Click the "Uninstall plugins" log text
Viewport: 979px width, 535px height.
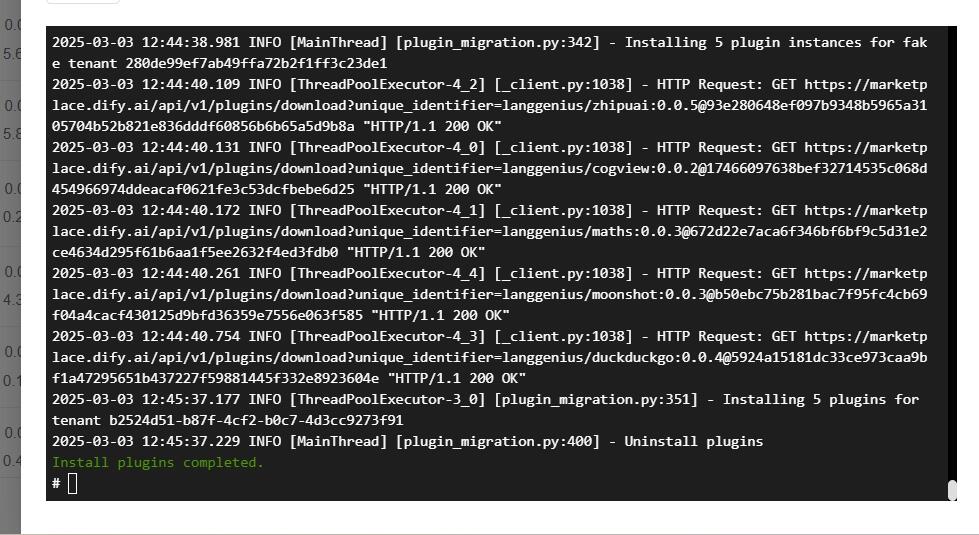694,441
